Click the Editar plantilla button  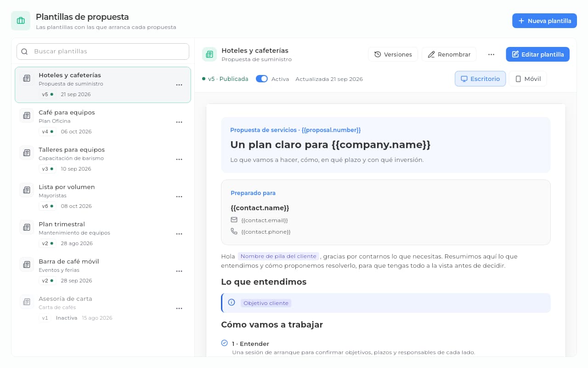pyautogui.click(x=537, y=54)
